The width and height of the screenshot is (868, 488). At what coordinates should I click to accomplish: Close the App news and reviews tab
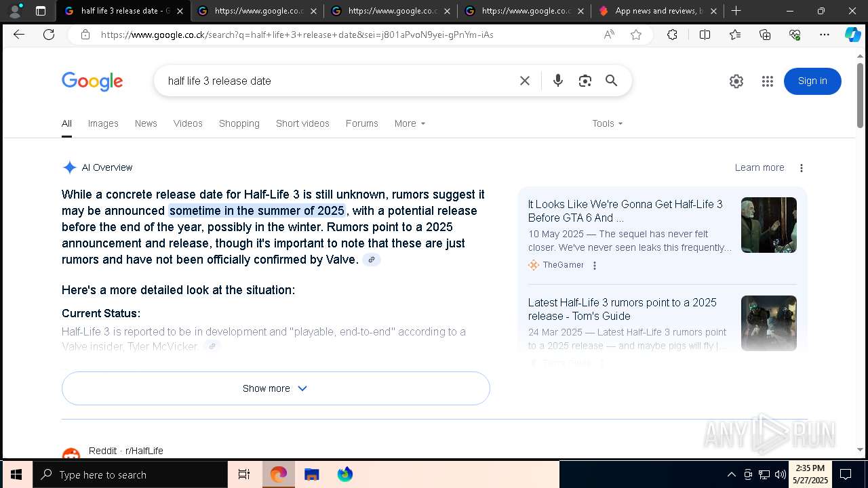713,11
